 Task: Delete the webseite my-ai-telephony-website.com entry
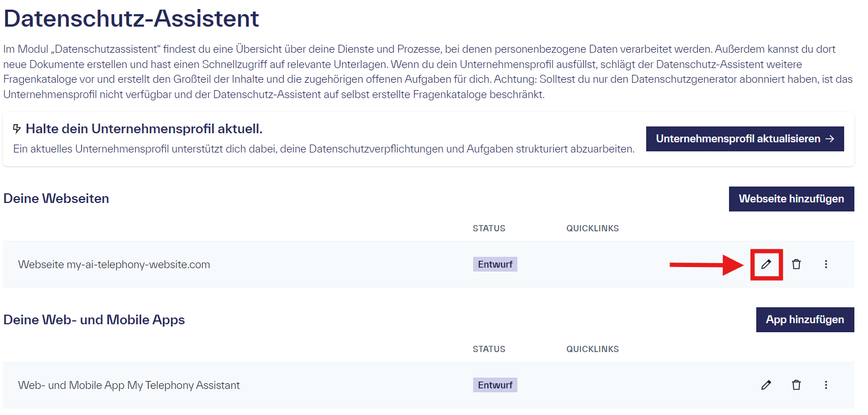[797, 264]
